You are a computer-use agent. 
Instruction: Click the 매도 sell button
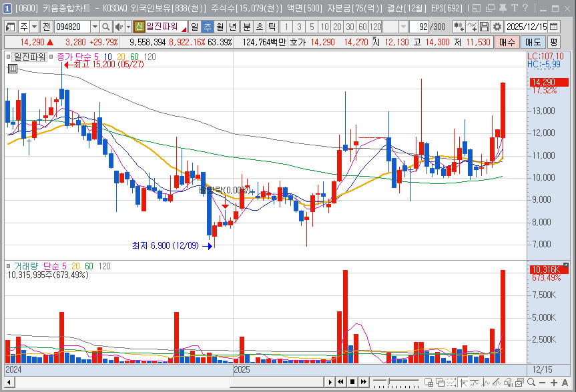pyautogui.click(x=533, y=42)
